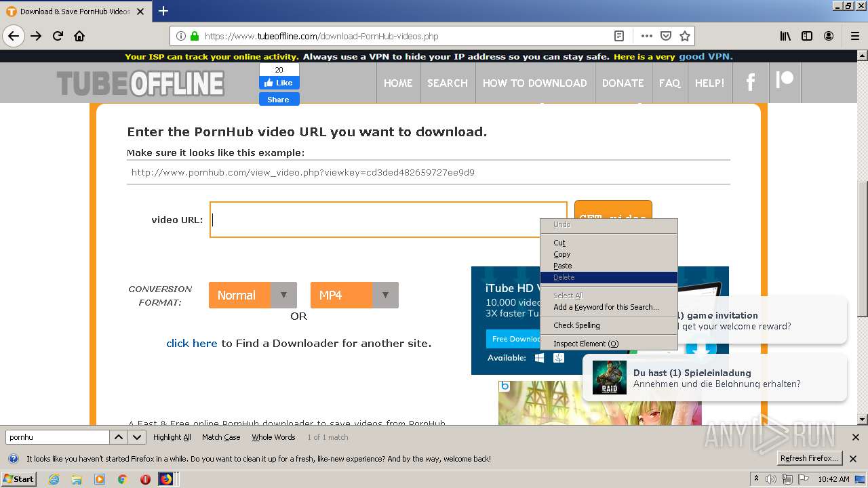Open the DONATE nav item
868x488 pixels.
click(623, 83)
